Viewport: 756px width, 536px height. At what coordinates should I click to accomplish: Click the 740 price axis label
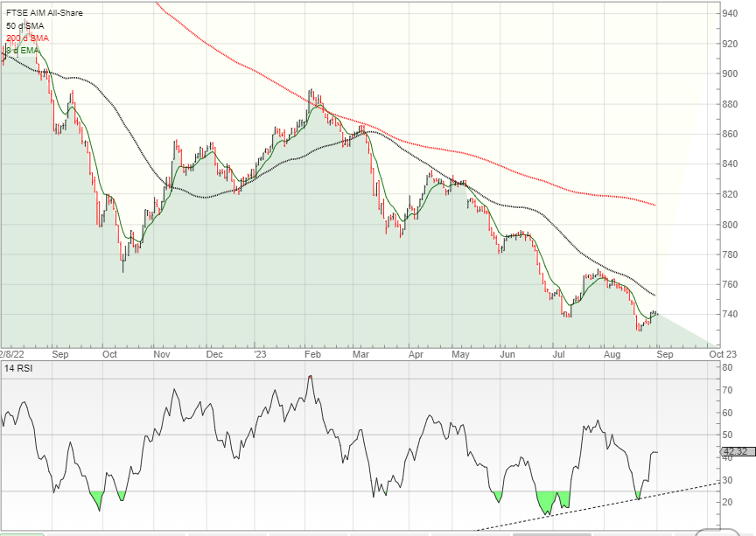pyautogui.click(x=730, y=314)
